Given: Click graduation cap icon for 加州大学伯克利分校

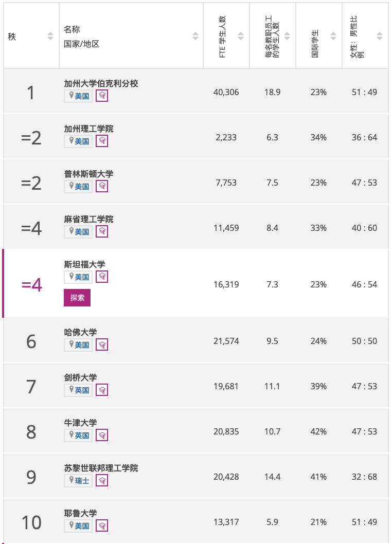Looking at the screenshot, I should pos(102,96).
